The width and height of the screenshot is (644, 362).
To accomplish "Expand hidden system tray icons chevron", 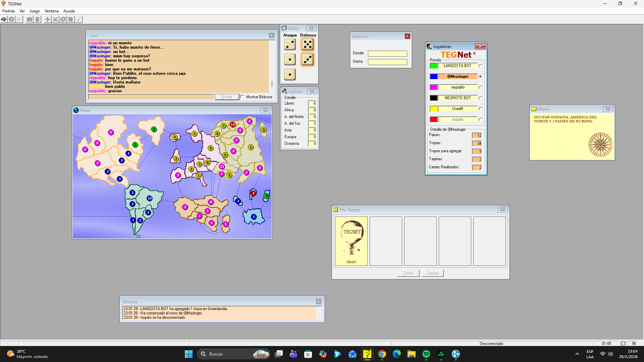I will [x=577, y=354].
